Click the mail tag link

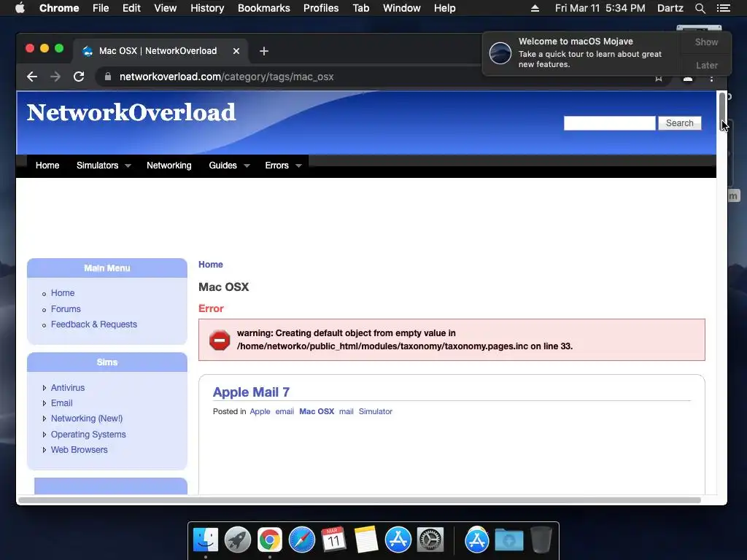click(x=347, y=411)
